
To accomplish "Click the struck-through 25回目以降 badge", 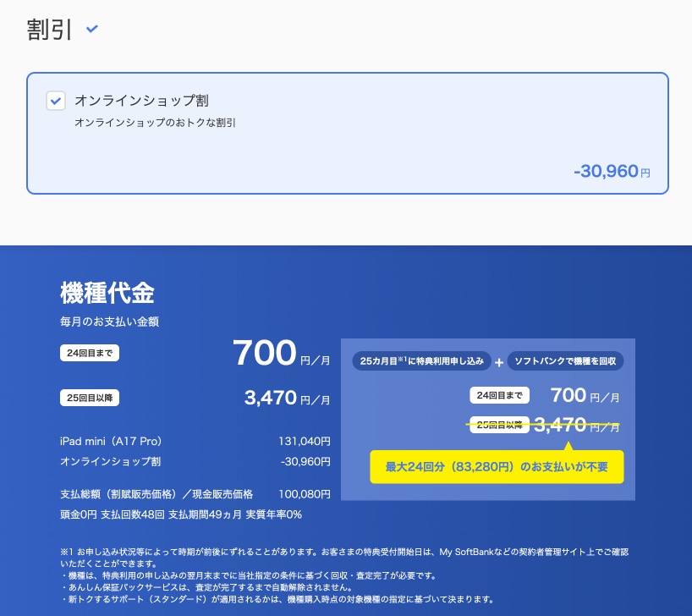I will pyautogui.click(x=500, y=425).
